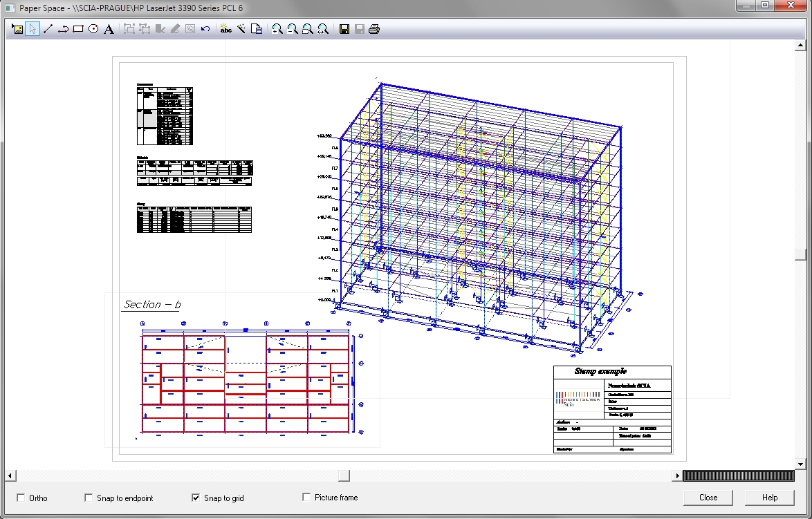This screenshot has height=519, width=812.
Task: Open the abc text wizard icon
Action: tap(225, 29)
